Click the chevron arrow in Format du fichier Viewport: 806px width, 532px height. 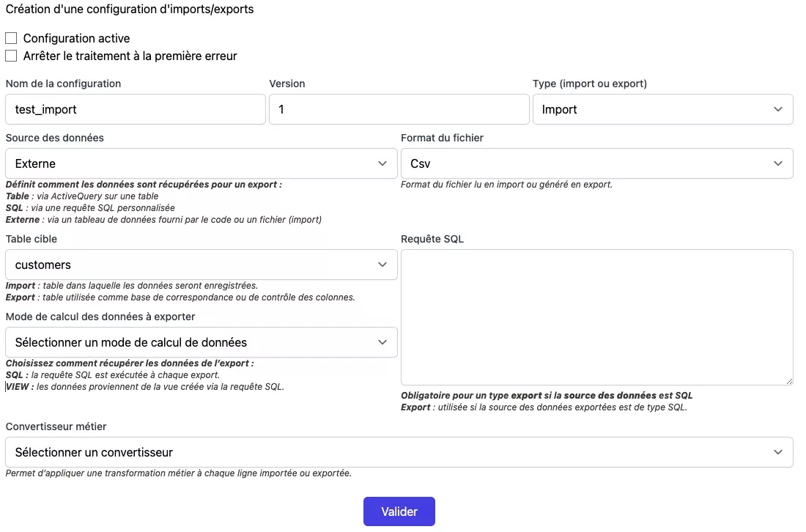pyautogui.click(x=778, y=163)
